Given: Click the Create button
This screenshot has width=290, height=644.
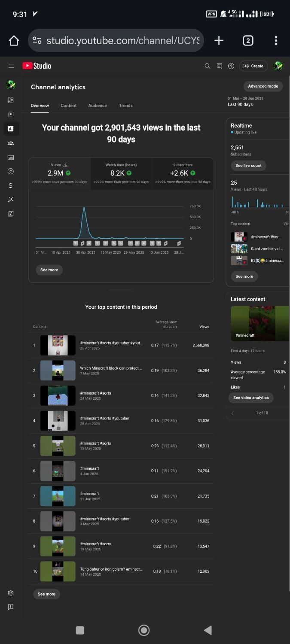Looking at the screenshot, I should [253, 66].
